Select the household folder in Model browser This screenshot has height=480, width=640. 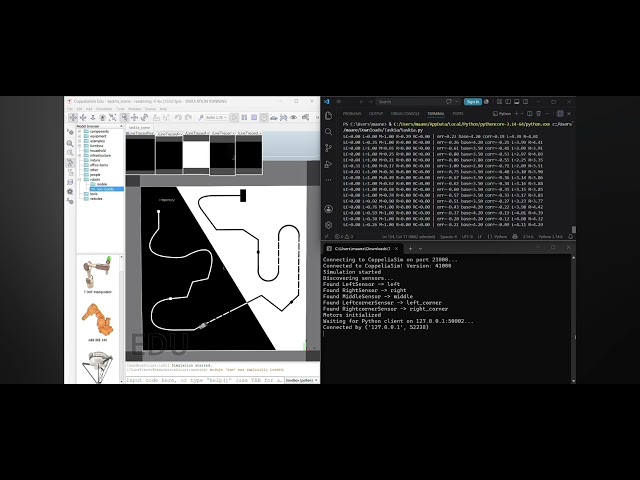[x=98, y=151]
